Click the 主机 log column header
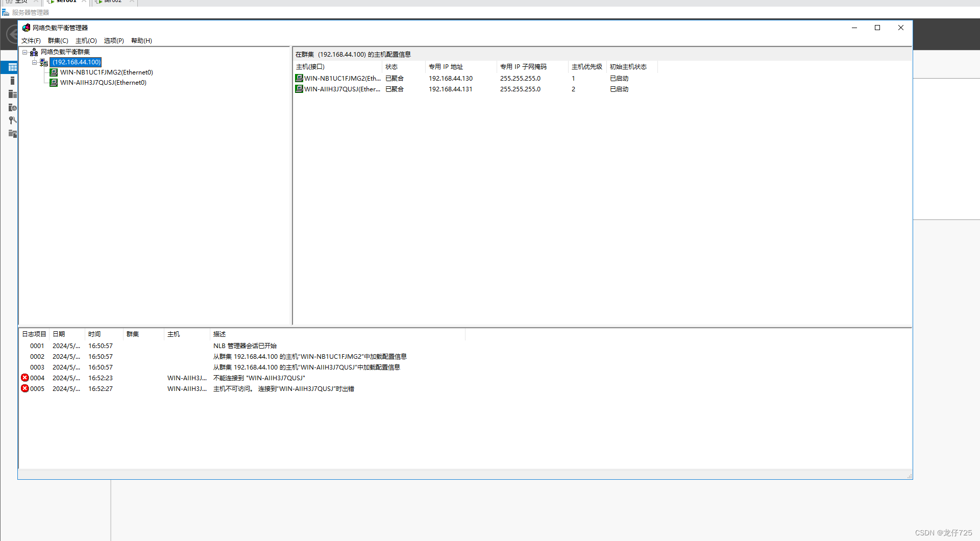980x541 pixels. tap(187, 334)
